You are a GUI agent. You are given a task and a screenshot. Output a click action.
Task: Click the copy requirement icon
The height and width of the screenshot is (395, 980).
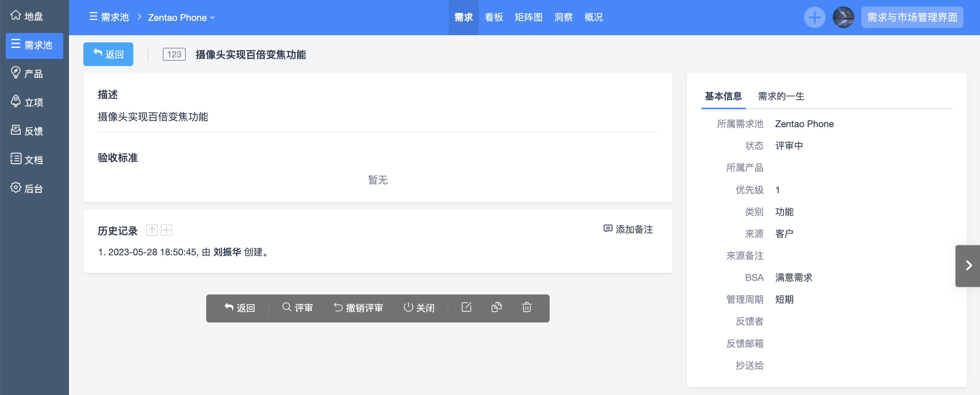pos(496,307)
